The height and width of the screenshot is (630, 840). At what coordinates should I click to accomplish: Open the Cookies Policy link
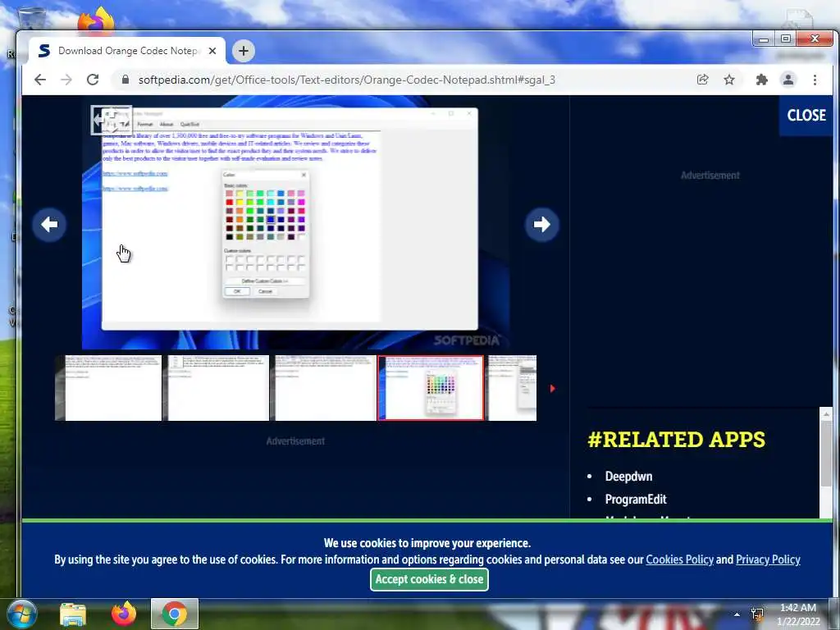(679, 559)
